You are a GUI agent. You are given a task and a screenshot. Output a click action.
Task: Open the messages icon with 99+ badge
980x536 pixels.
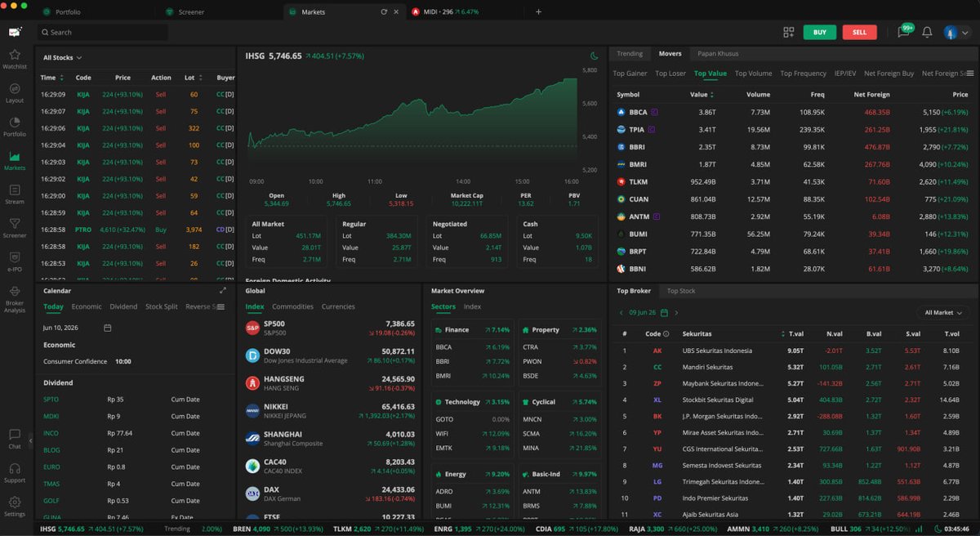[x=904, y=32]
